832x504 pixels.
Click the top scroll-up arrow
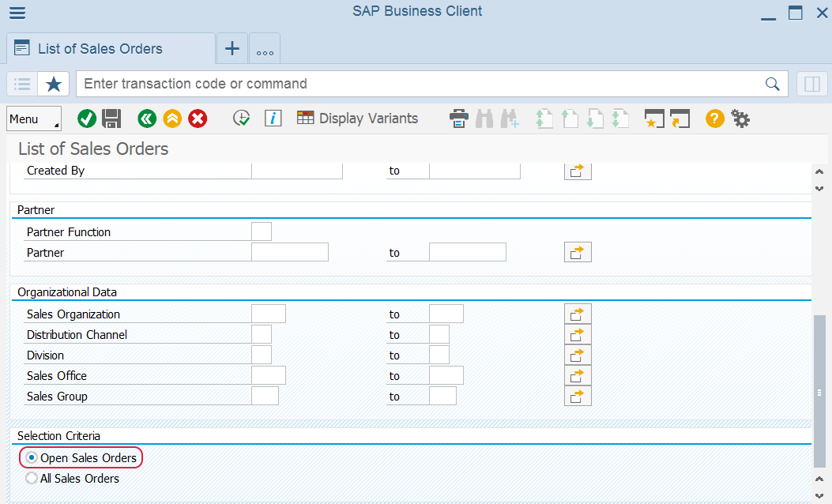coord(819,171)
